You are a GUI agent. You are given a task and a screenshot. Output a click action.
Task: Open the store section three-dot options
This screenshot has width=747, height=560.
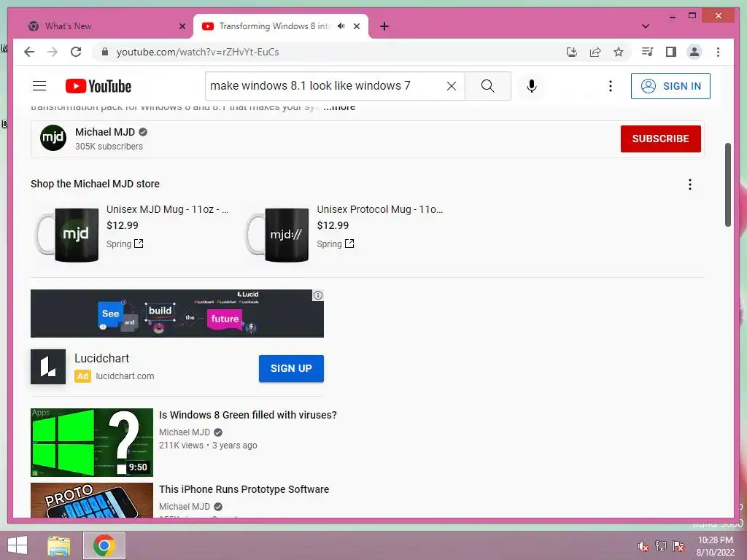coord(690,184)
